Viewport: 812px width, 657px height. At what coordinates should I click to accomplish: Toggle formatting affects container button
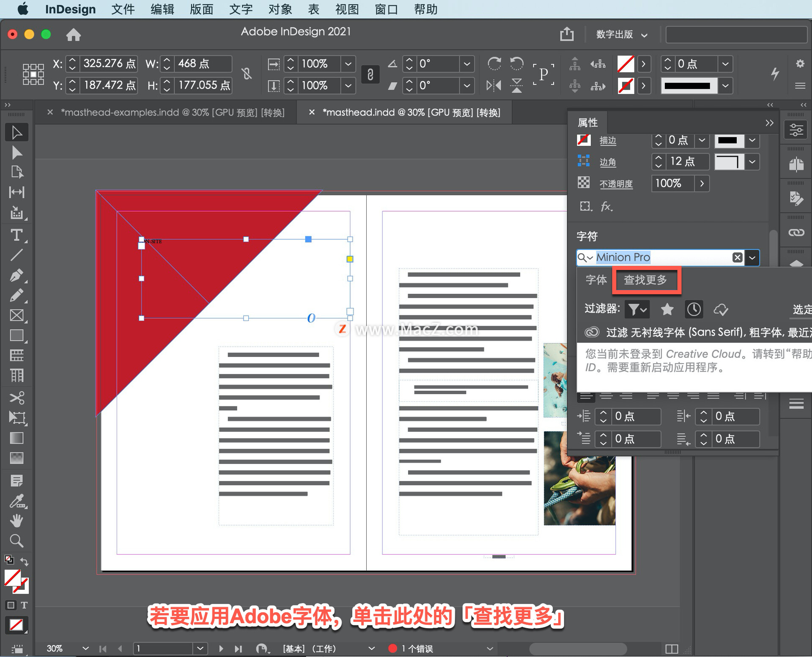[x=11, y=605]
